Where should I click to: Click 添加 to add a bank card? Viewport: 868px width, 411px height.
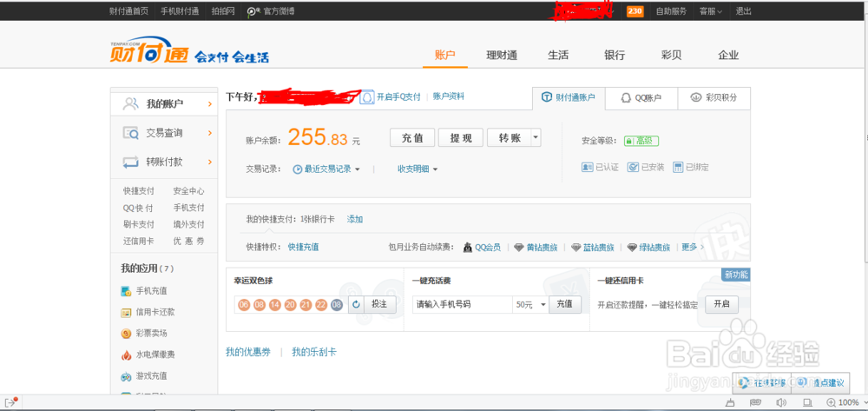pyautogui.click(x=355, y=219)
